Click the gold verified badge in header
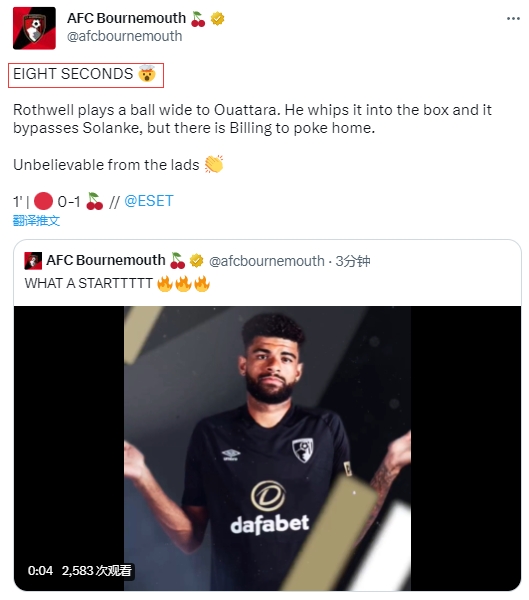The image size is (529, 600). (217, 18)
